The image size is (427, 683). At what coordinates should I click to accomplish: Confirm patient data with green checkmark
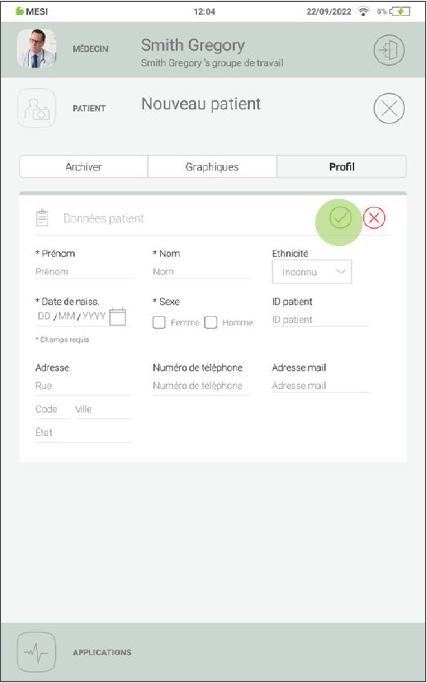coord(340,218)
